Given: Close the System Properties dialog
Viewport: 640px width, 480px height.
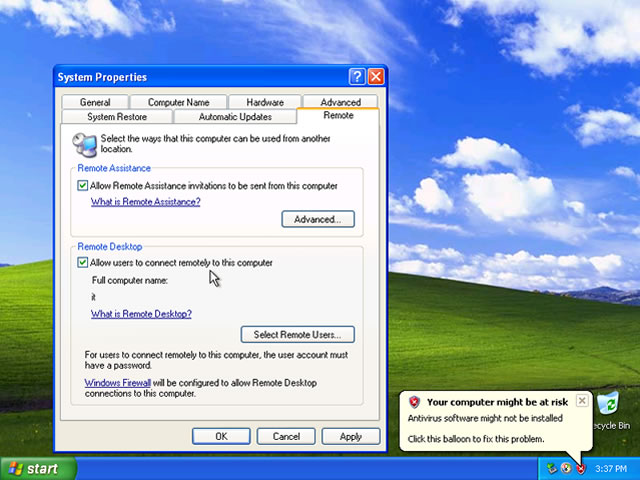Looking at the screenshot, I should 376,77.
